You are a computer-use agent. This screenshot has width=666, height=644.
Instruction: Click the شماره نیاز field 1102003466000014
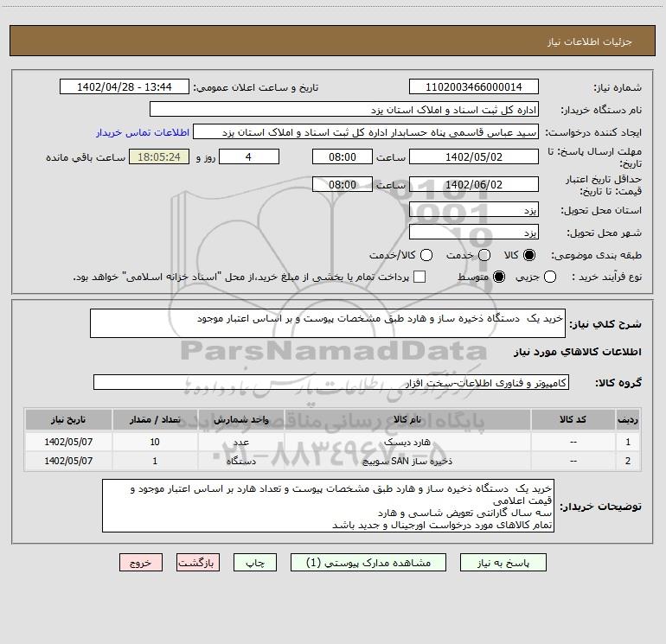[474, 86]
